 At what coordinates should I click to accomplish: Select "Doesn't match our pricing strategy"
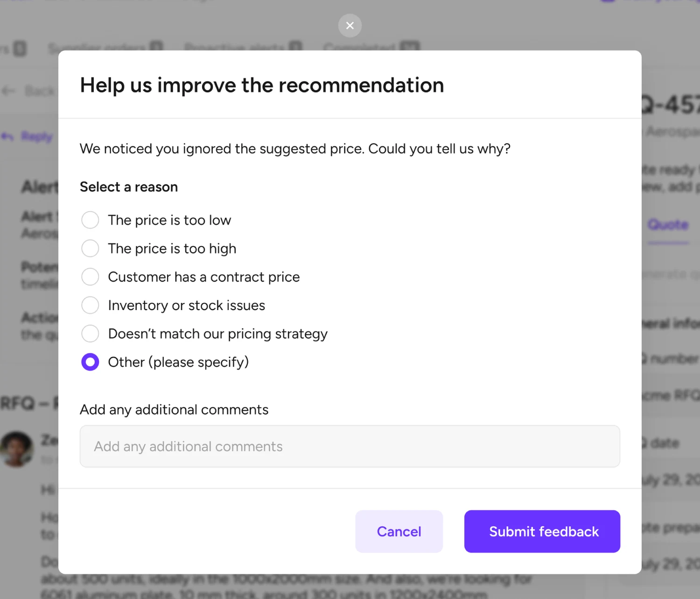click(90, 334)
